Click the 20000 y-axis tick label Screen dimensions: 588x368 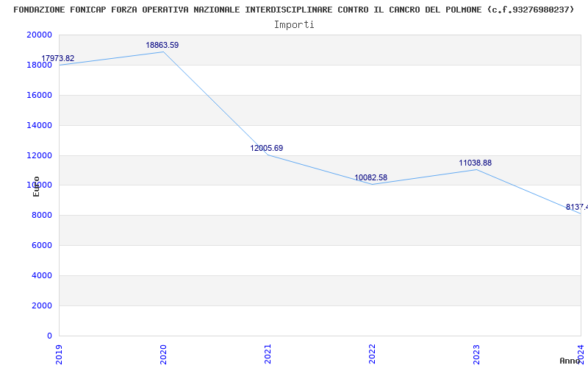click(x=39, y=35)
